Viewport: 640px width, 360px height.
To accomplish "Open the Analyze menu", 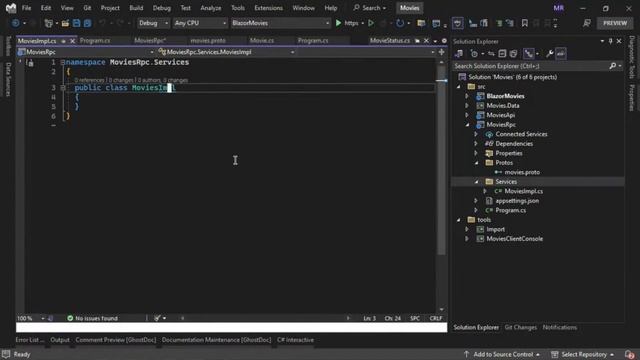I will (x=211, y=8).
